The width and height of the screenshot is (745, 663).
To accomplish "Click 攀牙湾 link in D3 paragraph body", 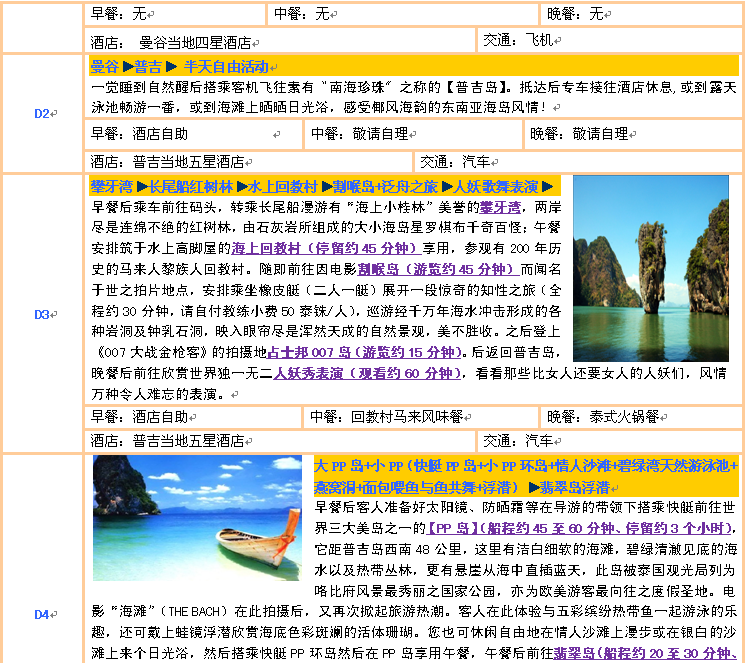I will [x=498, y=207].
